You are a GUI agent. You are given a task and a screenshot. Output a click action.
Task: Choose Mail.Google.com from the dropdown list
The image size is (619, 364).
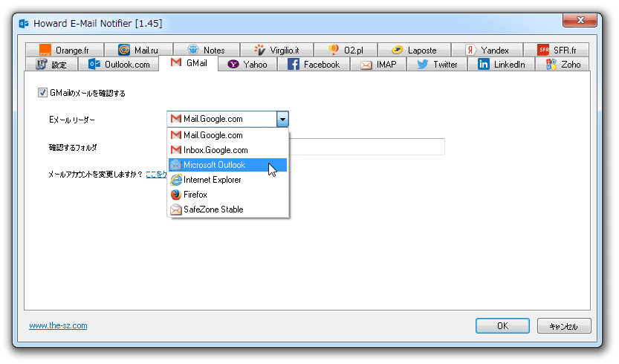(x=228, y=135)
